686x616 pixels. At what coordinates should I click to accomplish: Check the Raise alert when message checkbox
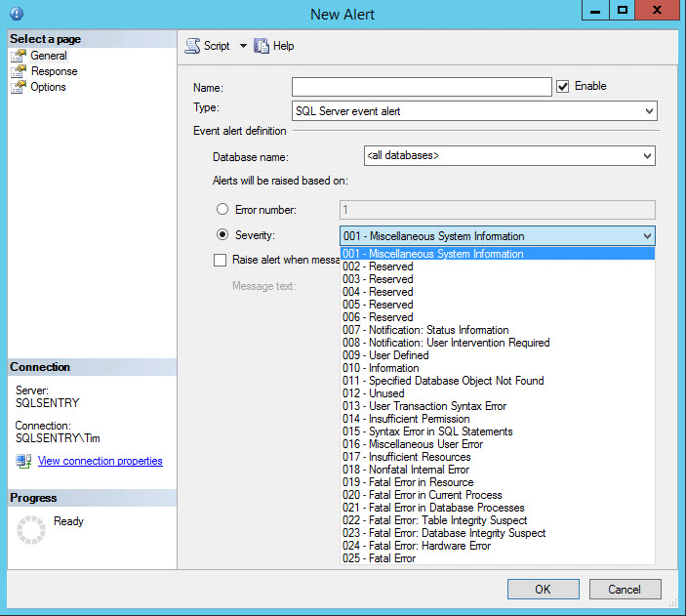coord(221,261)
